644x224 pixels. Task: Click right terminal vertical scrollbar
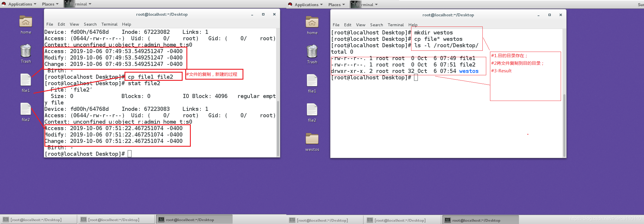pos(564,125)
